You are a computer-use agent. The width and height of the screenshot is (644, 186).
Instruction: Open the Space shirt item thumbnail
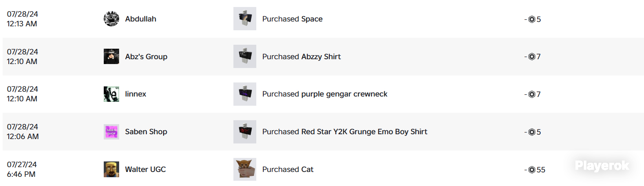pos(245,19)
